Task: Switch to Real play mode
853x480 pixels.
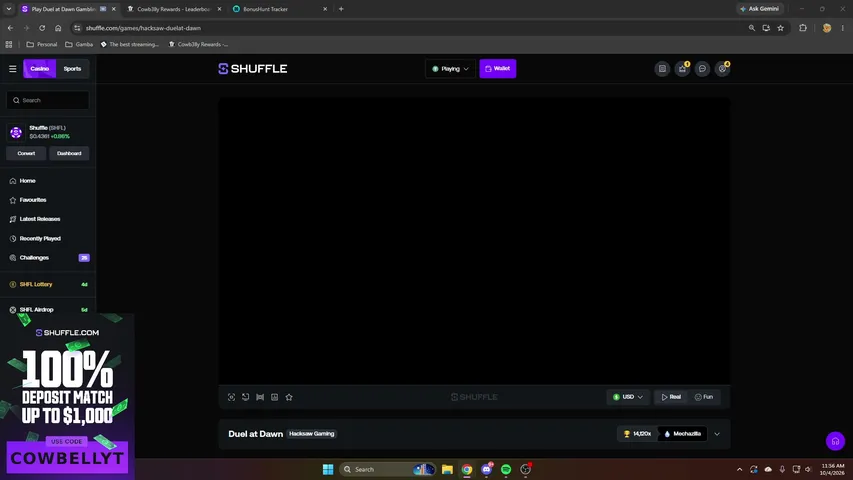Action: point(671,397)
